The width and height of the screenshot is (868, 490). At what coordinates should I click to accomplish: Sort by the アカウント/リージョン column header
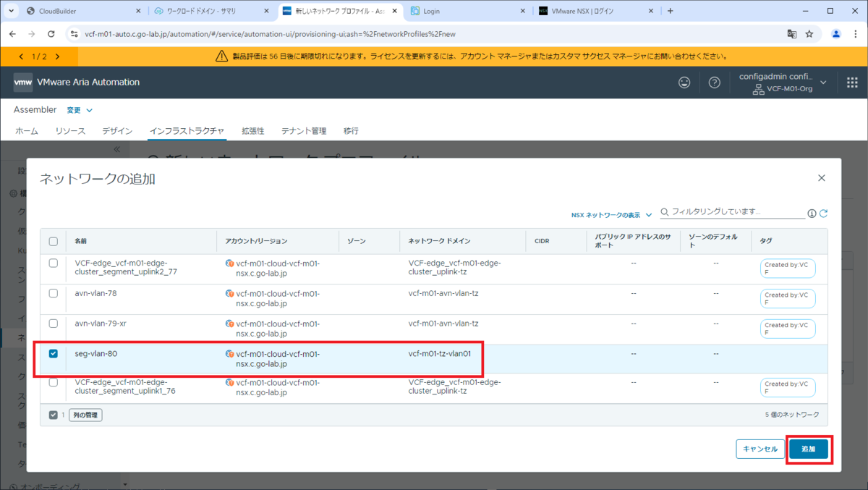point(256,241)
